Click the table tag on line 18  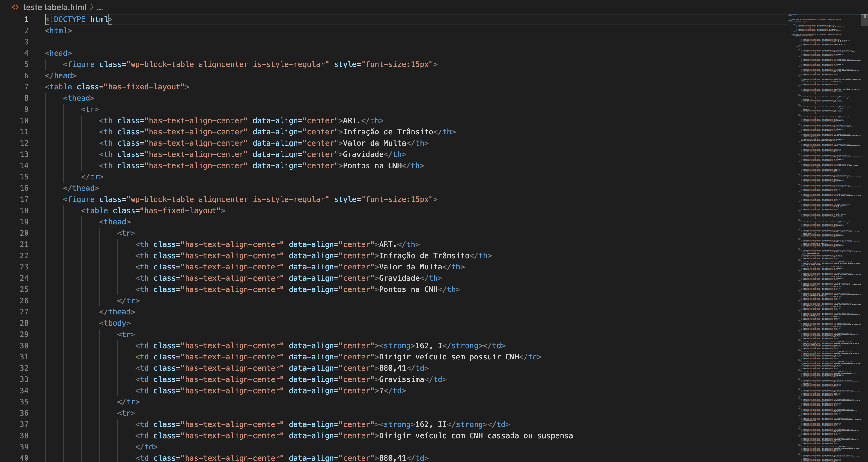(153, 211)
